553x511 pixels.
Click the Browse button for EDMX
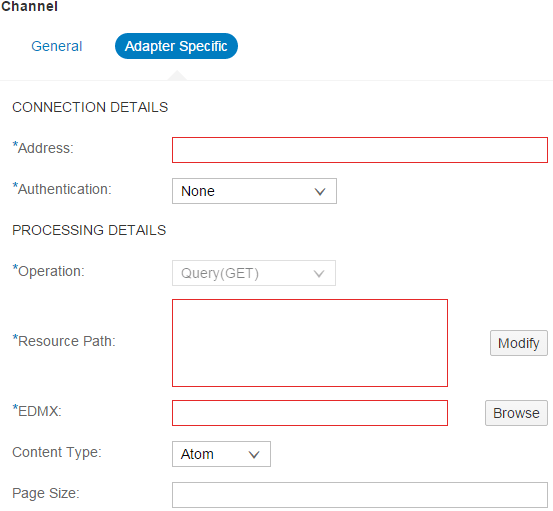[x=516, y=413]
